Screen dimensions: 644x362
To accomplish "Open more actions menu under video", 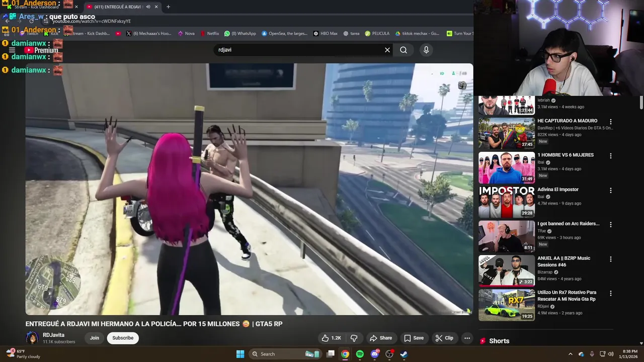I will click(467, 338).
